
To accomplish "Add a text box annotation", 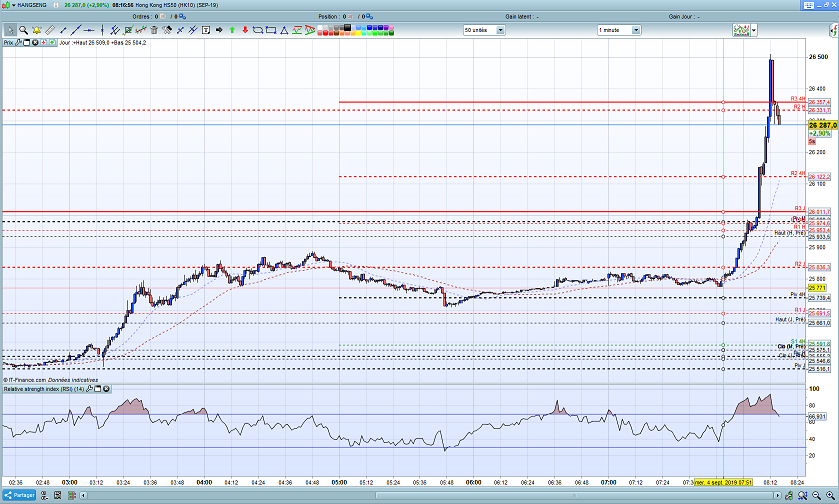I will point(205,30).
